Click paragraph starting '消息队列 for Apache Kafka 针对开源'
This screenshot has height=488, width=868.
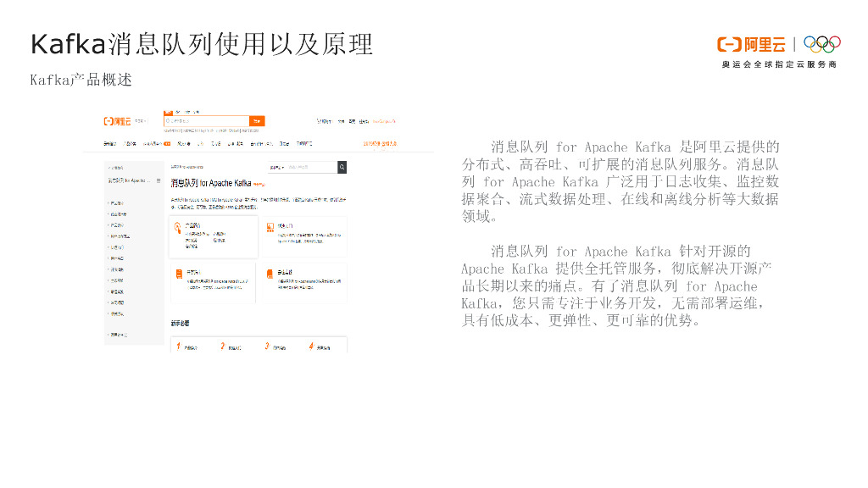point(616,286)
